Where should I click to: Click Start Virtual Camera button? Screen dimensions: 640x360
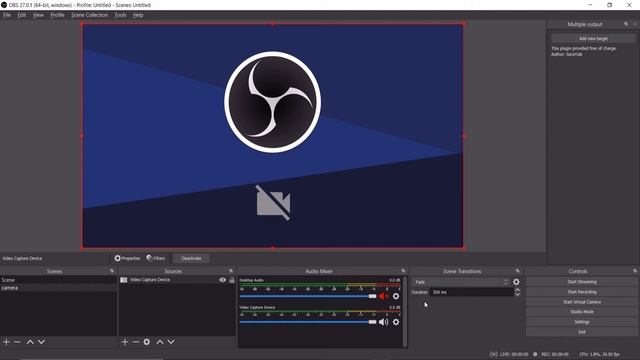coord(582,302)
